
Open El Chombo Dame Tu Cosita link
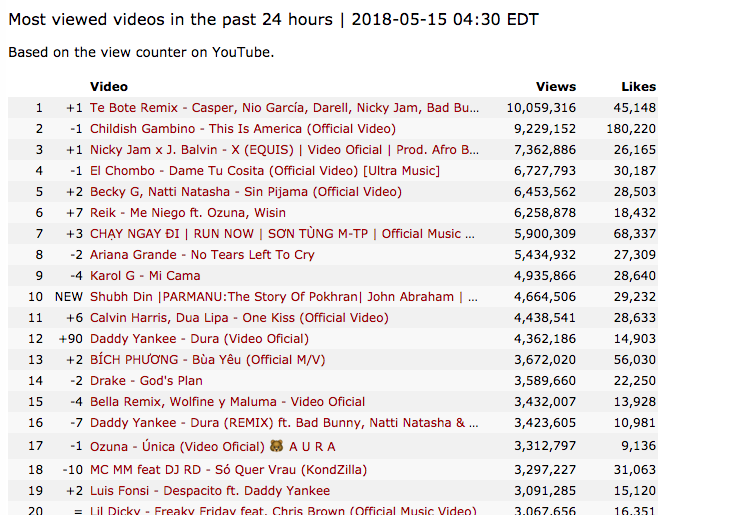tap(265, 171)
